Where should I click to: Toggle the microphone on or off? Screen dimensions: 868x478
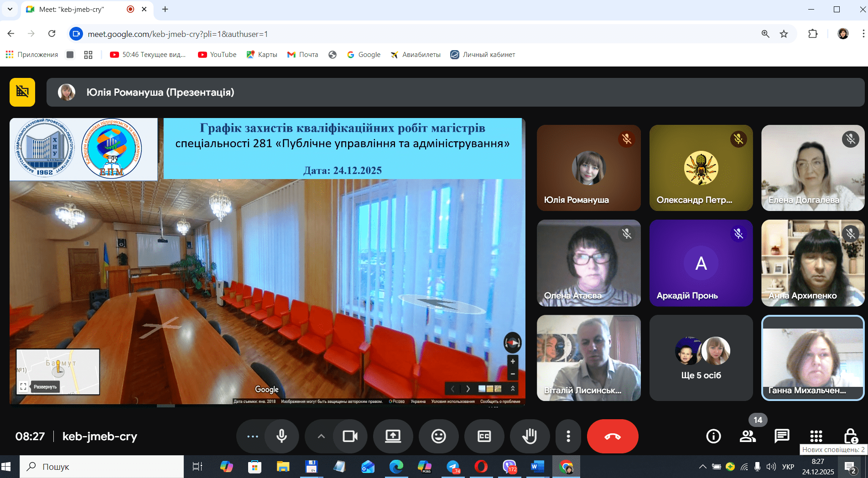[x=281, y=436]
